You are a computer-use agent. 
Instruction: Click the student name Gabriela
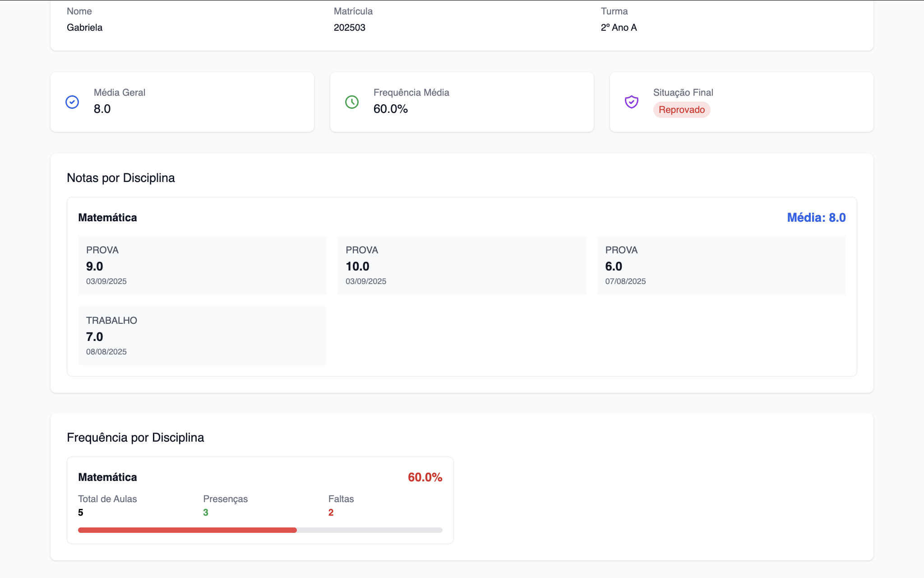tap(84, 28)
